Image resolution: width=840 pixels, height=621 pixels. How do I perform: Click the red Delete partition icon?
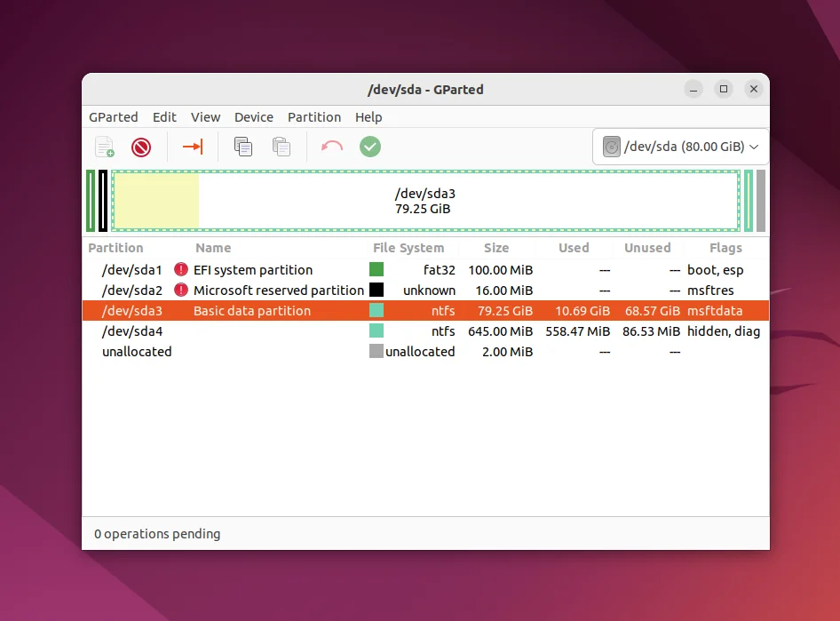click(x=141, y=147)
